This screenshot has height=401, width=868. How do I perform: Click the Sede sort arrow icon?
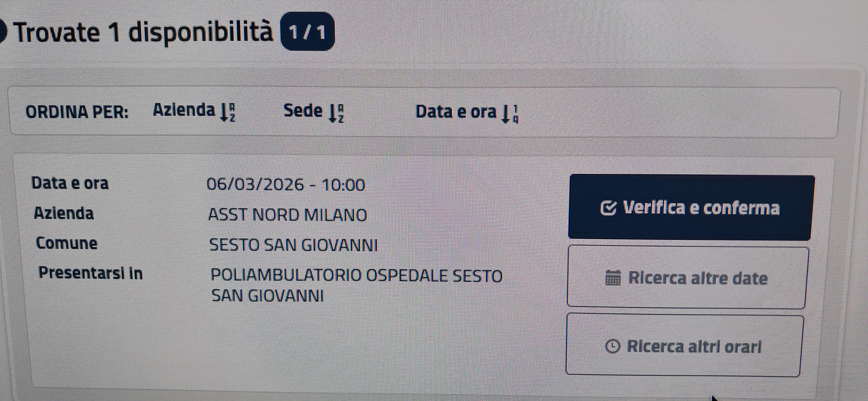pyautogui.click(x=336, y=113)
